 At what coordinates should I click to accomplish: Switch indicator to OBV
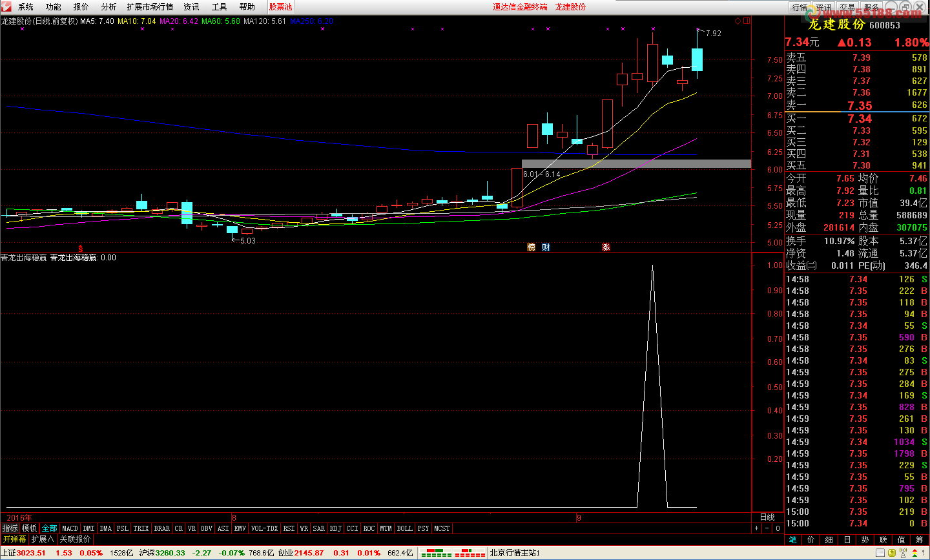pos(207,528)
